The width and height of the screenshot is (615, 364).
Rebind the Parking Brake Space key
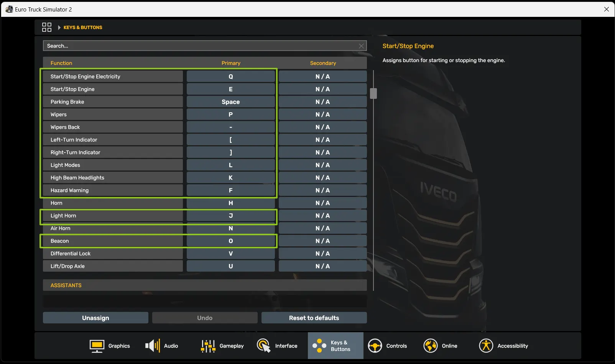click(231, 102)
